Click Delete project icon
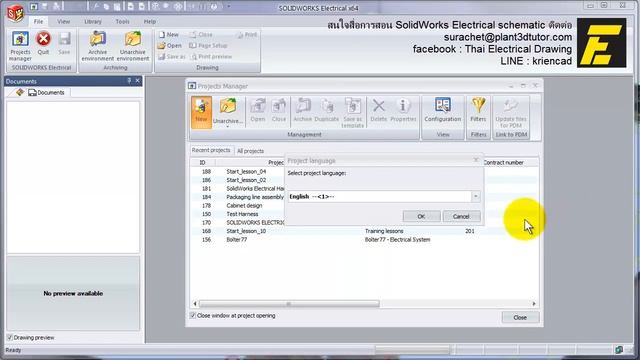 (378, 110)
